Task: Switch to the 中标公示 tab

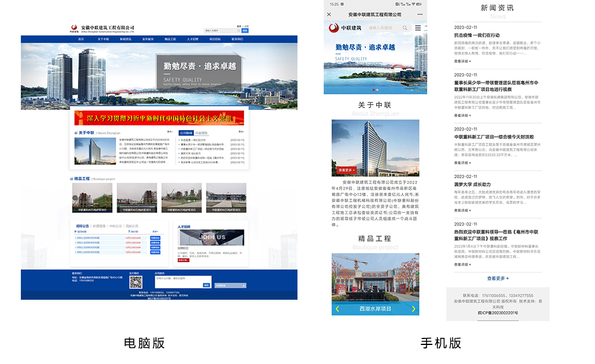Action: 115,226
